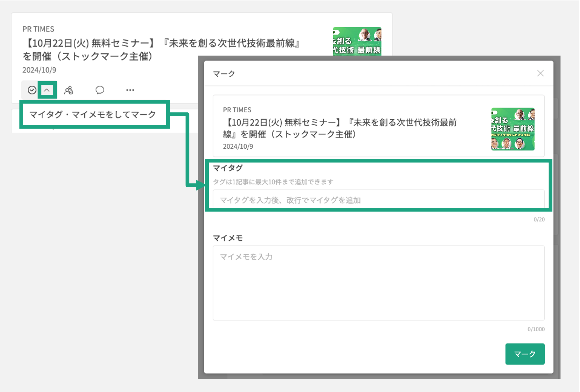This screenshot has width=580, height=392.
Task: Click the マーク dialog title text
Action: (224, 74)
